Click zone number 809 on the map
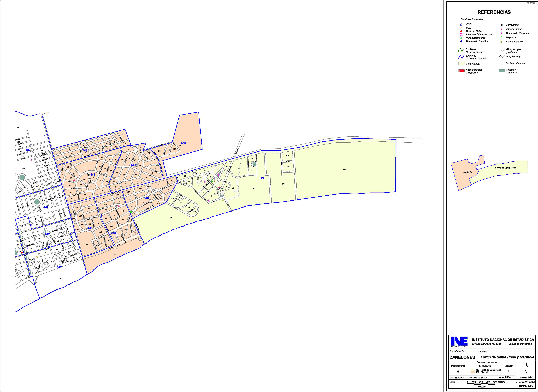Image resolution: width=538 pixels, height=392 pixels. tap(254, 189)
